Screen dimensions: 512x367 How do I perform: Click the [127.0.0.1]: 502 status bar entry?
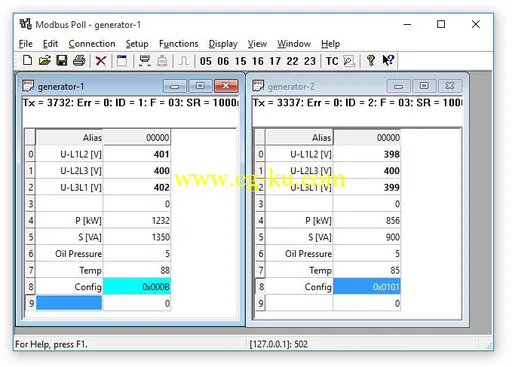pos(279,344)
